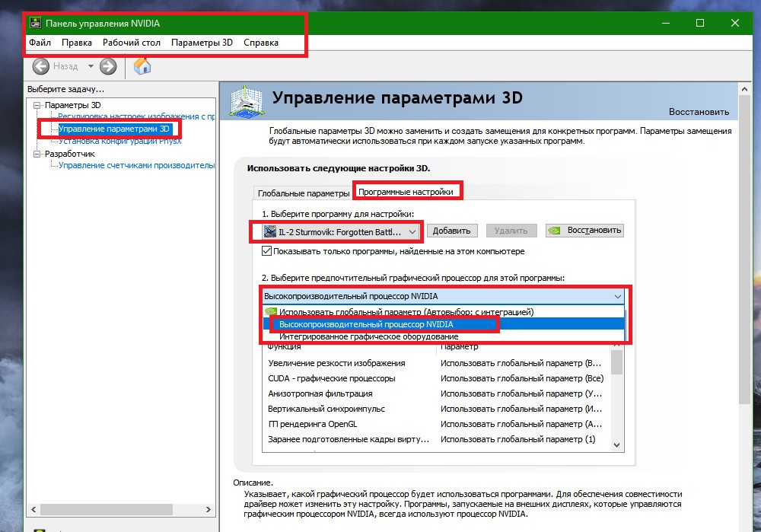Click the Back arrow navigation icon

point(41,66)
